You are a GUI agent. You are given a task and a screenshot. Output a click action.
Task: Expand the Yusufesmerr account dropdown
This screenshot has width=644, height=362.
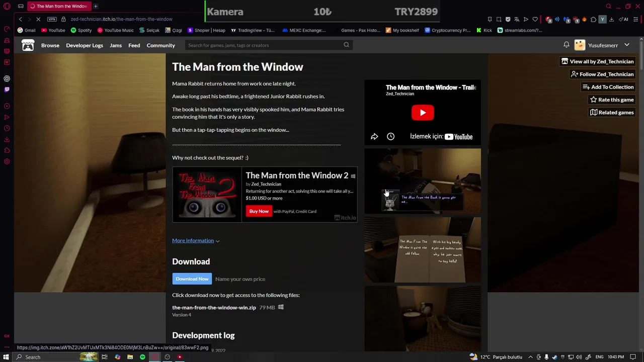click(626, 45)
